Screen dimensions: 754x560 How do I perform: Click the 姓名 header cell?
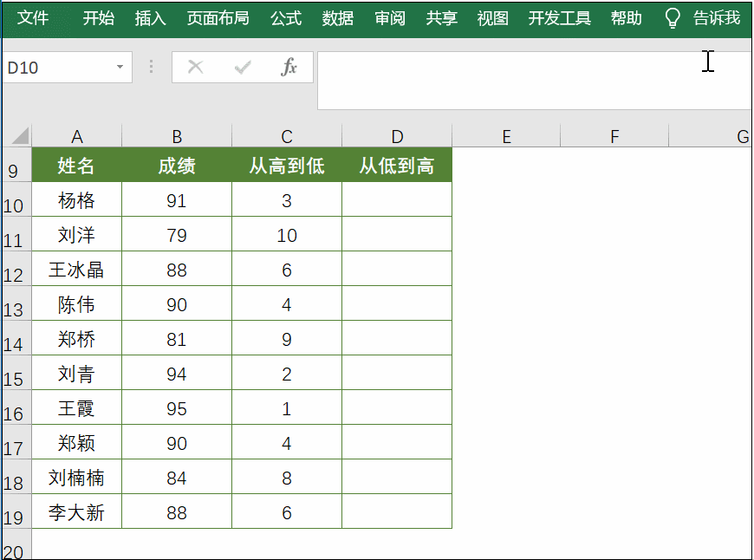(77, 165)
